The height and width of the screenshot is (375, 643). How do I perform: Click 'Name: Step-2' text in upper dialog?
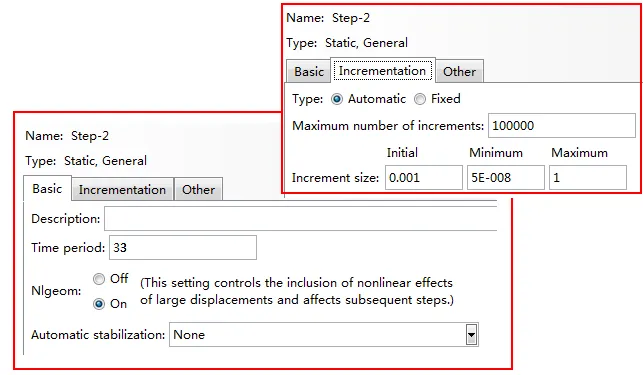click(328, 18)
